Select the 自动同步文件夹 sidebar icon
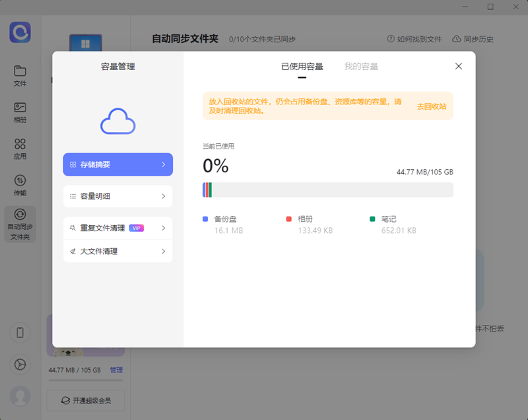This screenshot has width=528, height=420. (20, 225)
